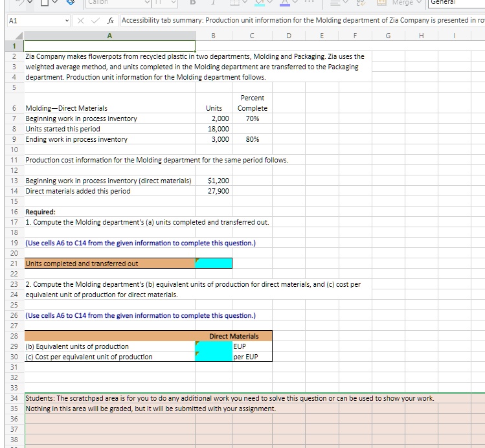The image size is (485, 448).
Task: Select the blue equivalent units answer cell
Action: tap(214, 346)
